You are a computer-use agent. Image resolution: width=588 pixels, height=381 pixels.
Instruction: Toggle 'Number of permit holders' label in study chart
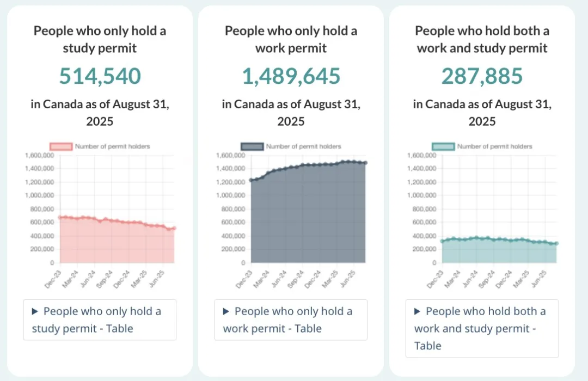[112, 146]
